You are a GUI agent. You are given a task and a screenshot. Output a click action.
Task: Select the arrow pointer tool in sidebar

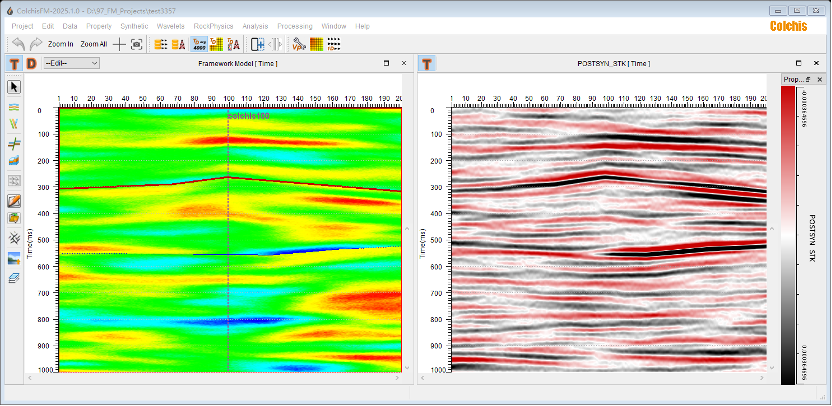14,87
